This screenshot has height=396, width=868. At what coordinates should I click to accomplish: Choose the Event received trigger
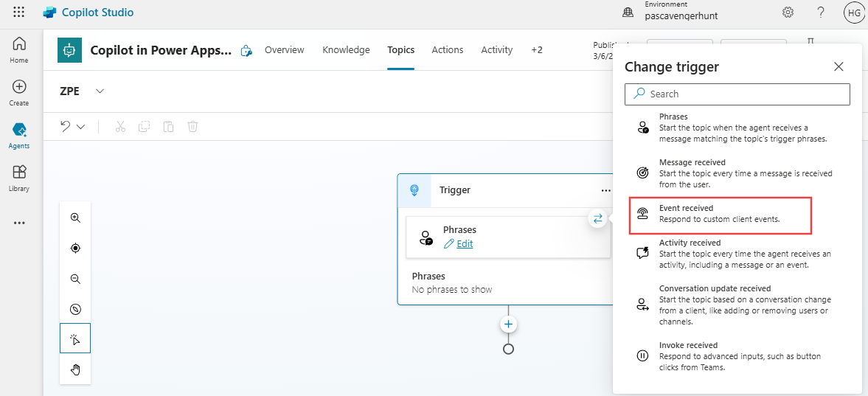721,214
